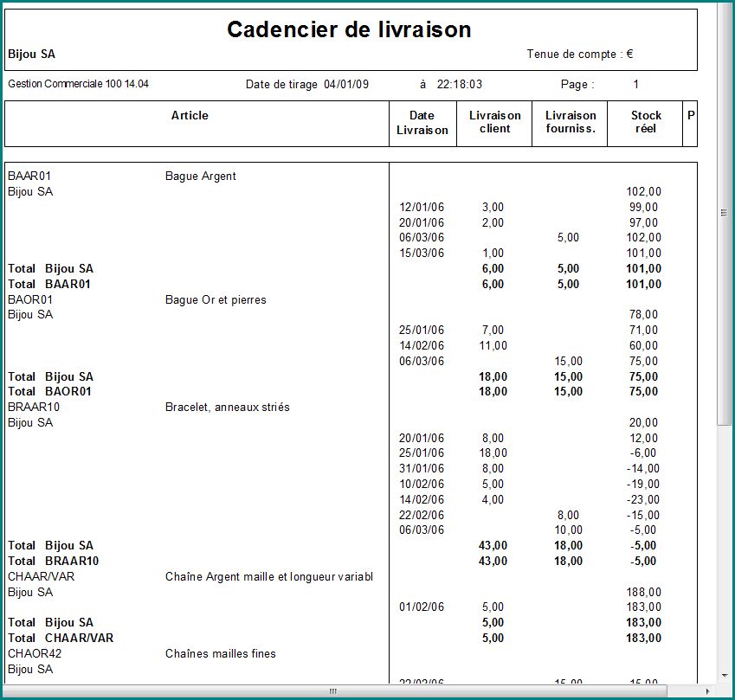Click 'Tenue de compte : €' text
Screen dimensions: 735x700
click(580, 55)
